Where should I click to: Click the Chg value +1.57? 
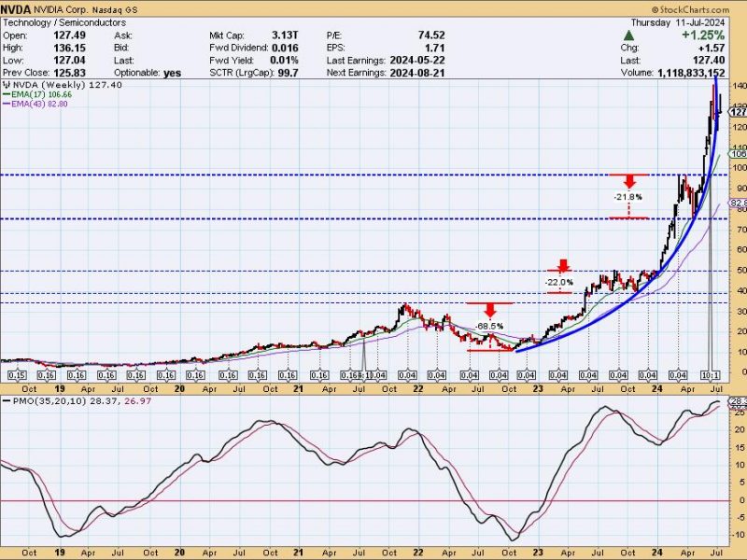[712, 48]
